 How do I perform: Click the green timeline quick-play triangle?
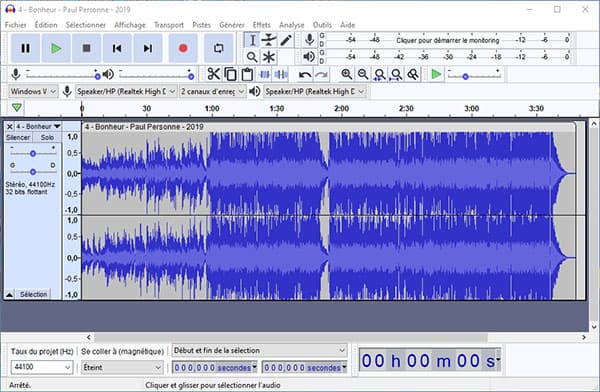(x=16, y=108)
